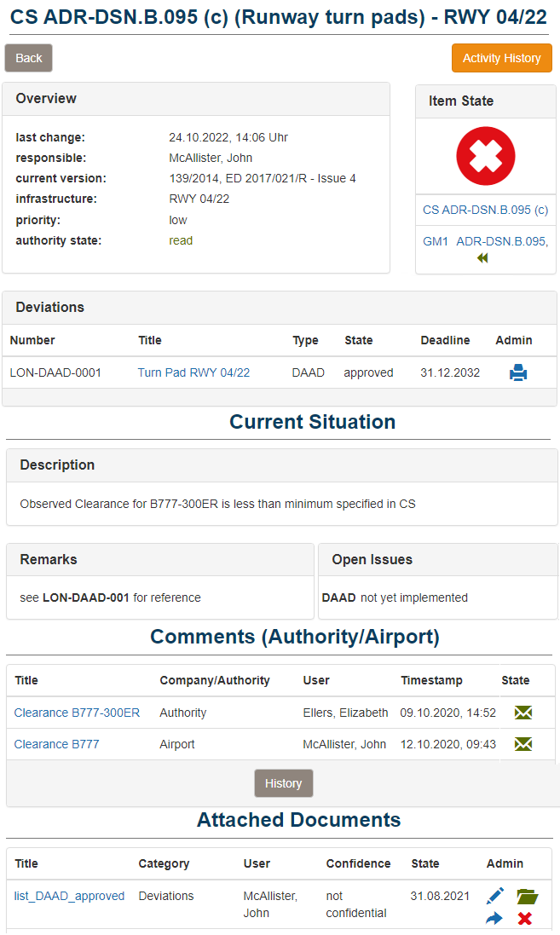This screenshot has width=560, height=935.
Task: Open envelope icon for Clearance B777-300ER comment
Action: pos(523,713)
